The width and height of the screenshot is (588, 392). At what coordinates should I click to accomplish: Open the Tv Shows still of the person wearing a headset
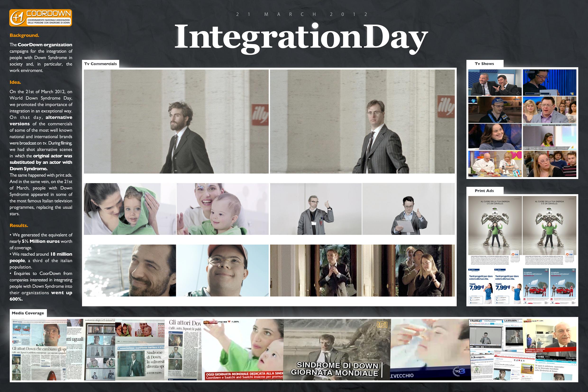tap(550, 82)
